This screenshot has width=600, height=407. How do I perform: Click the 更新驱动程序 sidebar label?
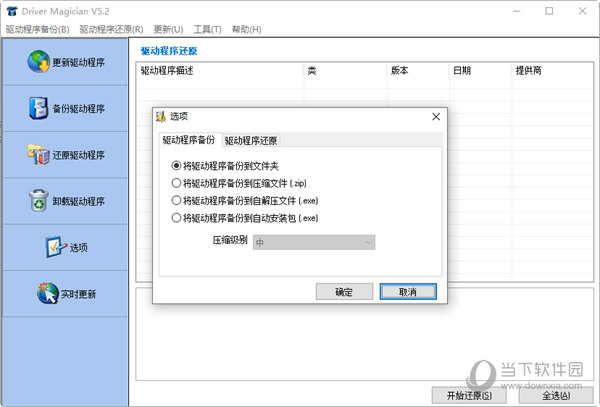pyautogui.click(x=78, y=62)
